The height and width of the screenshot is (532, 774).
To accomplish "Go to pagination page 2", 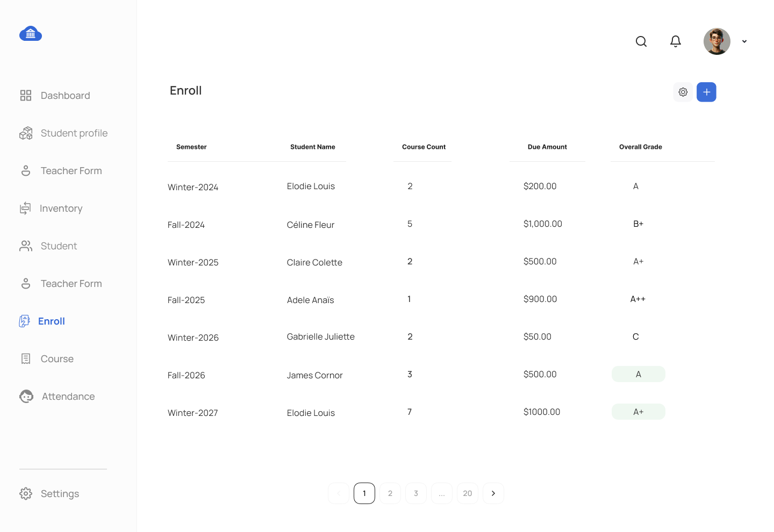I will click(x=390, y=493).
